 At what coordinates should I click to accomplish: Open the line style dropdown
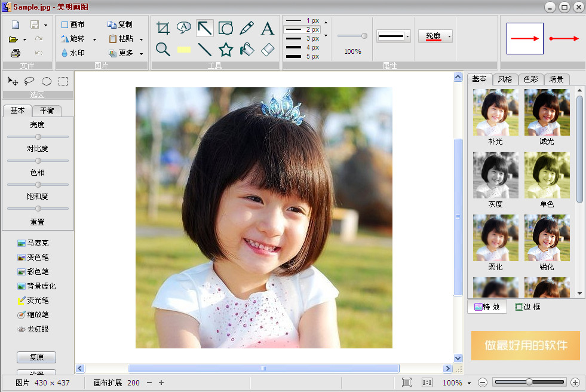pyautogui.click(x=407, y=36)
